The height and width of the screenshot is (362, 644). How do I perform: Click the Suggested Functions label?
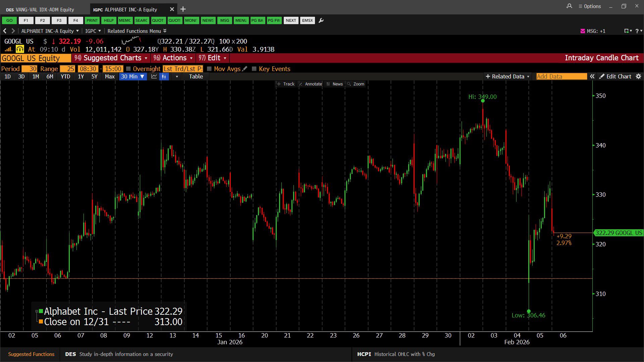pyautogui.click(x=31, y=354)
